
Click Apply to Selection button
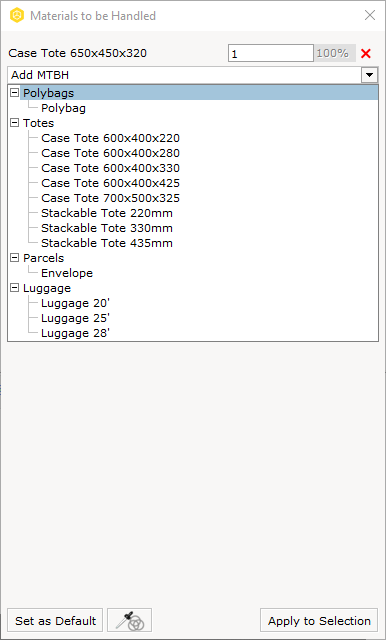click(x=319, y=620)
